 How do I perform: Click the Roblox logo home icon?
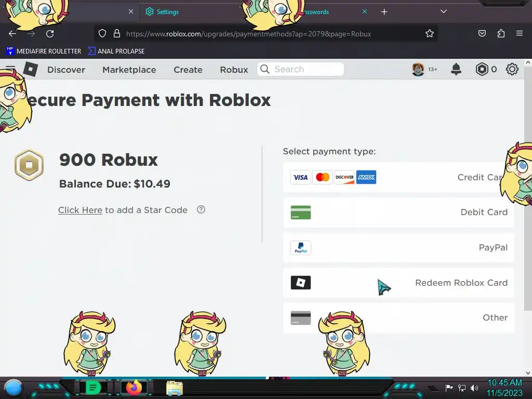click(x=31, y=69)
